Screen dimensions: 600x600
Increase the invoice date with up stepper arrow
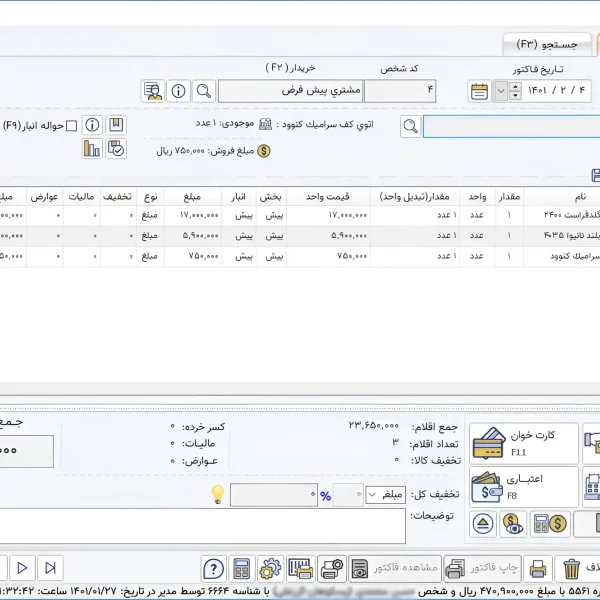click(515, 86)
